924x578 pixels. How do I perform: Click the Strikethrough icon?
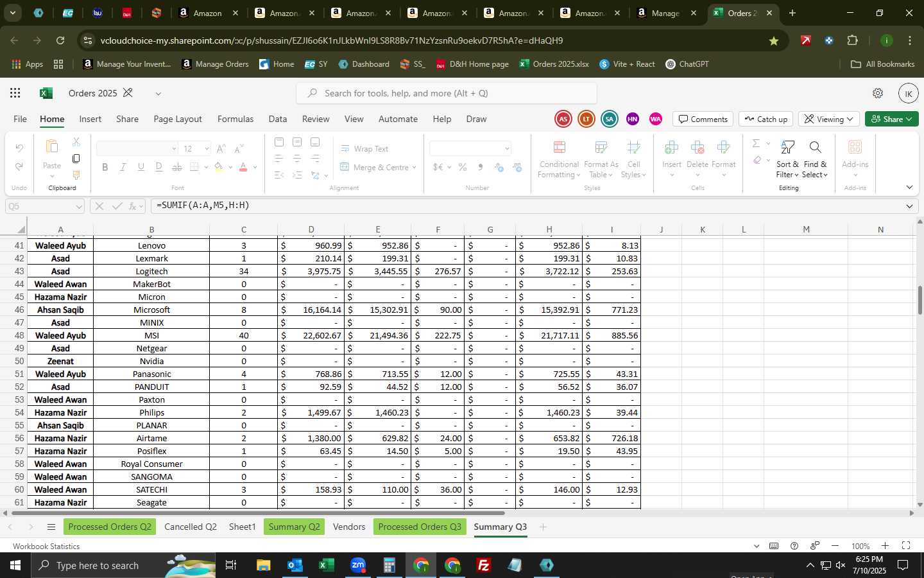177,167
